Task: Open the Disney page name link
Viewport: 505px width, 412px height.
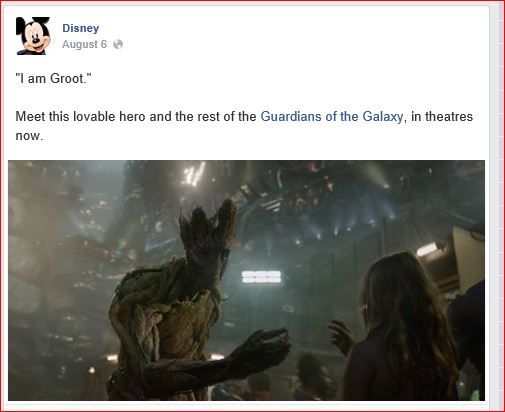Action: point(81,28)
